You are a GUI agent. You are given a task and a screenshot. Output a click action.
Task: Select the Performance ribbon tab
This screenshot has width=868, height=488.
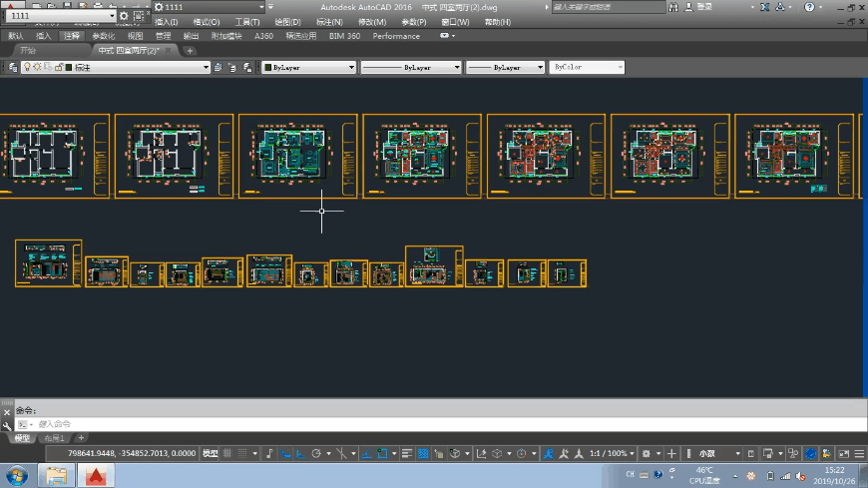pyautogui.click(x=396, y=36)
